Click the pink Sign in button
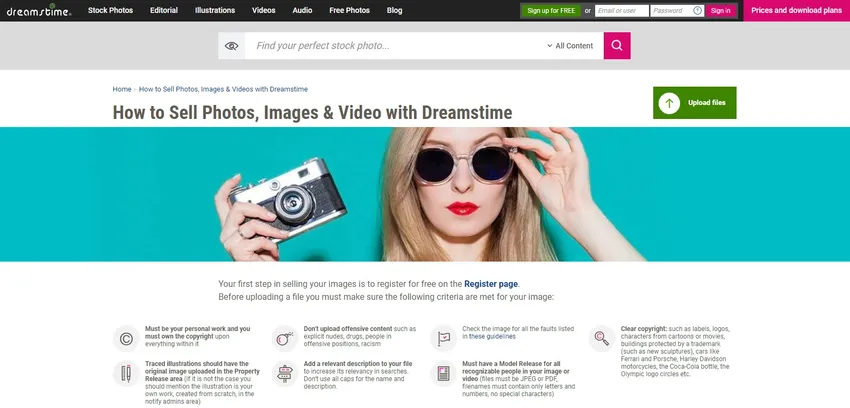The width and height of the screenshot is (850, 408). 720,11
